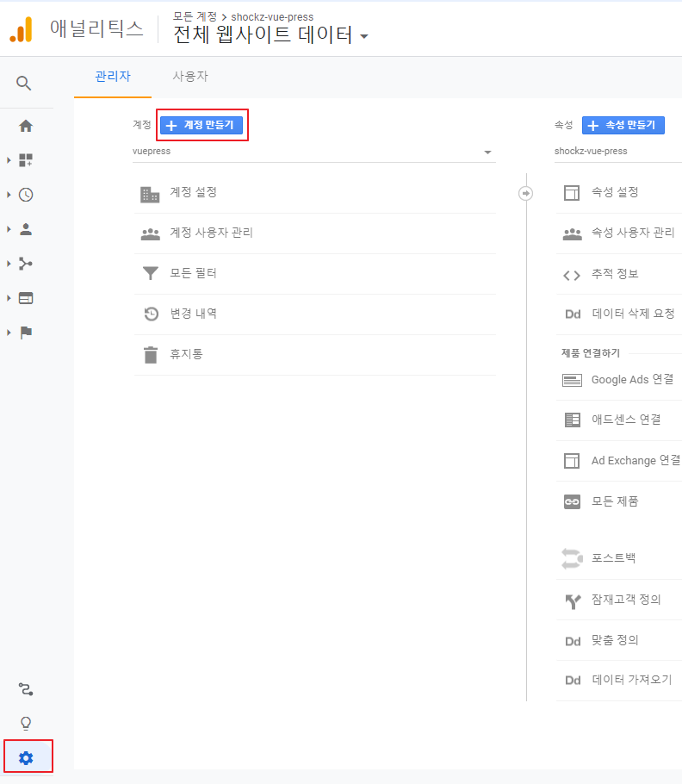Open the attribution path icon above lightbulb

(x=26, y=688)
